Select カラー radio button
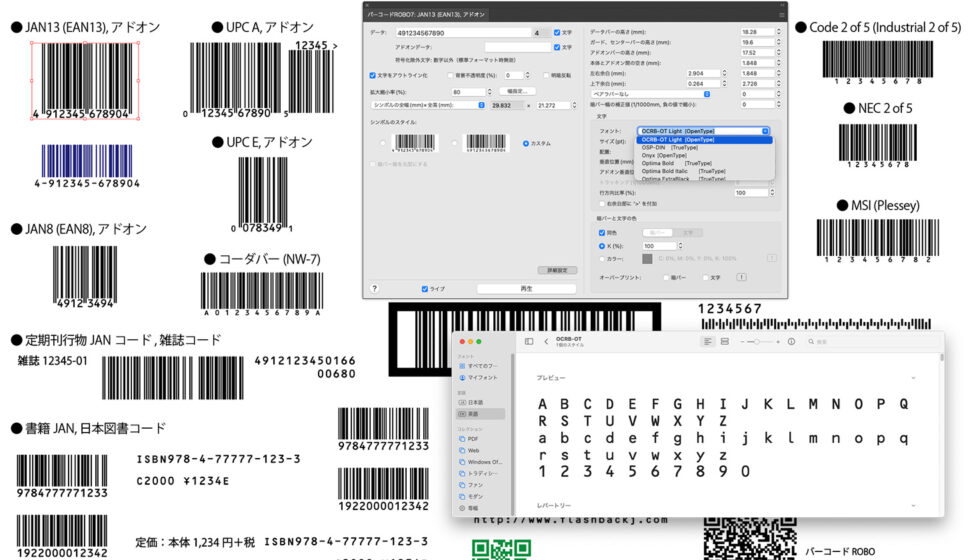This screenshot has width=980, height=560. tap(602, 258)
